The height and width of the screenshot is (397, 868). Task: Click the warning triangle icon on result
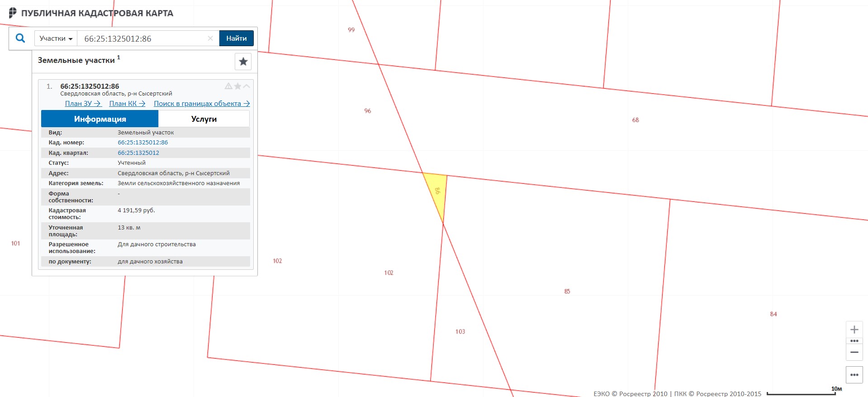pyautogui.click(x=228, y=86)
